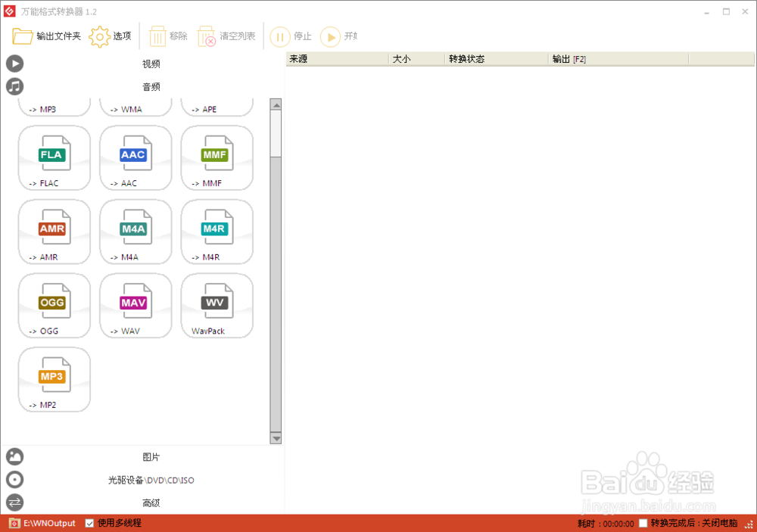The height and width of the screenshot is (532, 757).
Task: Select convert to WAV format
Action: pyautogui.click(x=136, y=306)
